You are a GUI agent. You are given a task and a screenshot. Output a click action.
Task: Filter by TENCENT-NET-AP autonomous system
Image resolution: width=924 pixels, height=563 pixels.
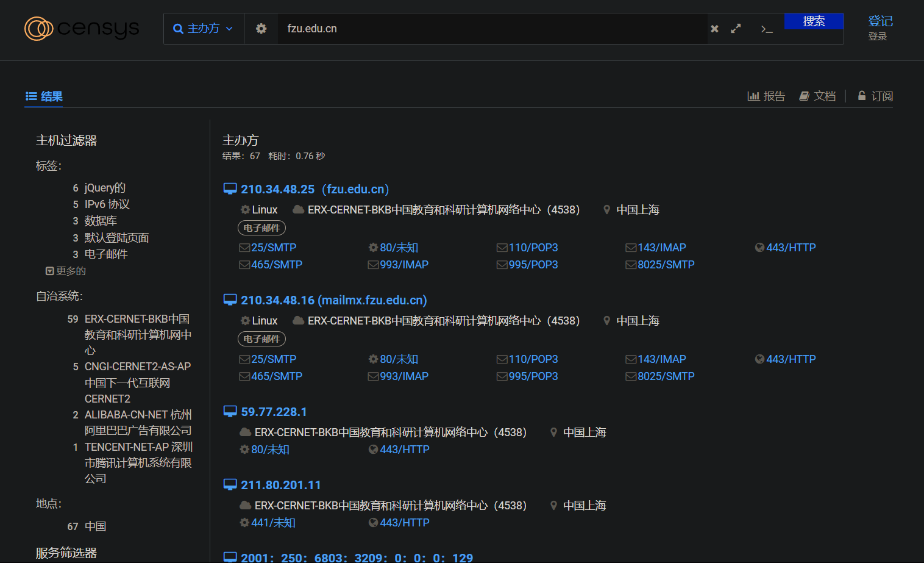click(138, 462)
